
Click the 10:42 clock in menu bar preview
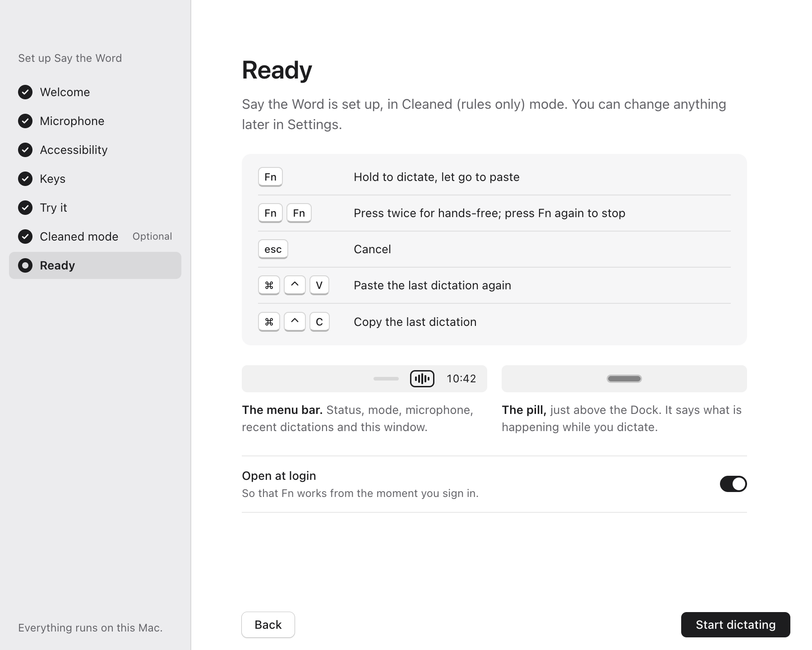461,379
